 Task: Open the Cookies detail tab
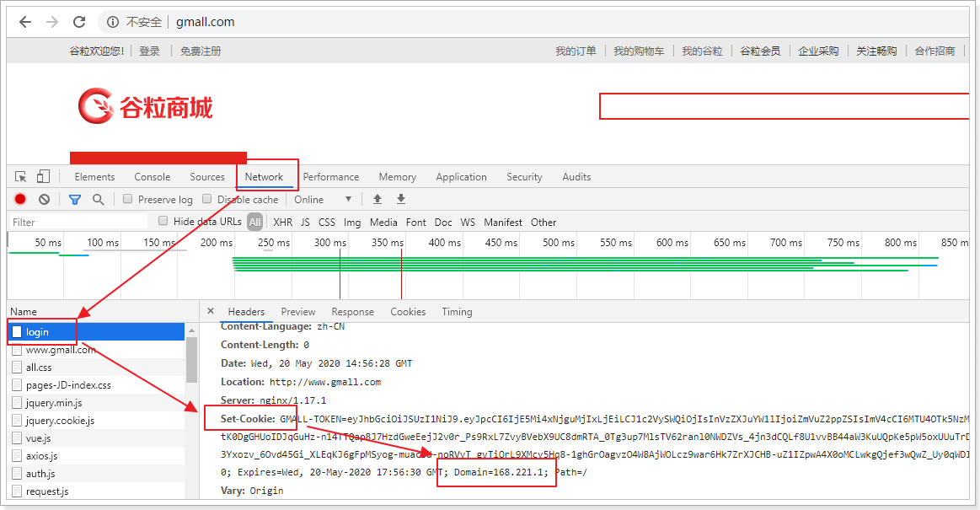click(408, 311)
